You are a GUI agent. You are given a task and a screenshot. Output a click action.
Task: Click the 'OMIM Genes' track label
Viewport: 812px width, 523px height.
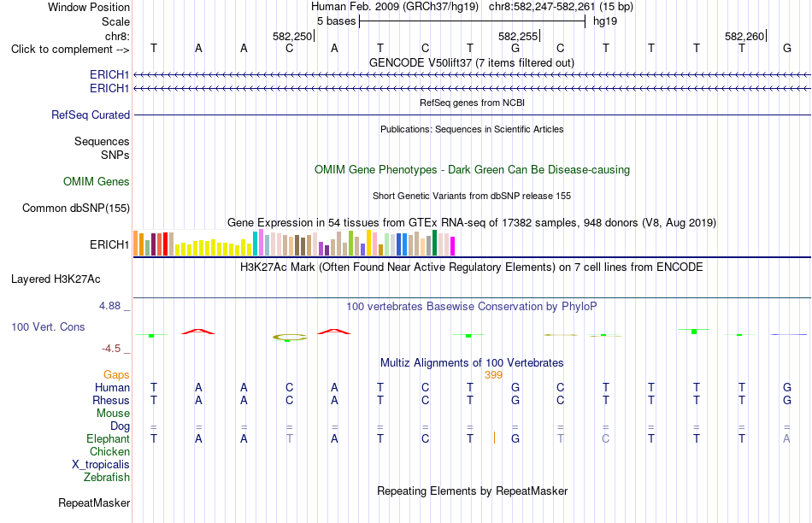[96, 181]
